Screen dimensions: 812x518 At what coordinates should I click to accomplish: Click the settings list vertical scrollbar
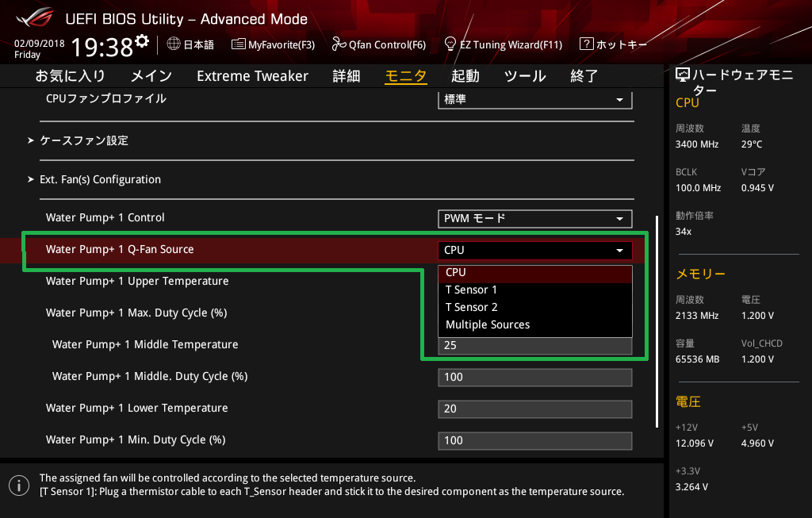pyautogui.click(x=657, y=321)
